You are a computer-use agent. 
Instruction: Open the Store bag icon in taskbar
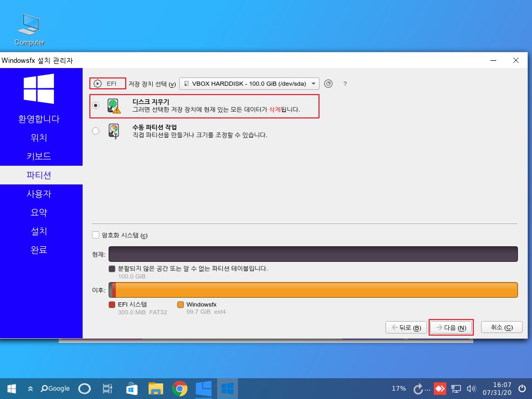pyautogui.click(x=131, y=389)
